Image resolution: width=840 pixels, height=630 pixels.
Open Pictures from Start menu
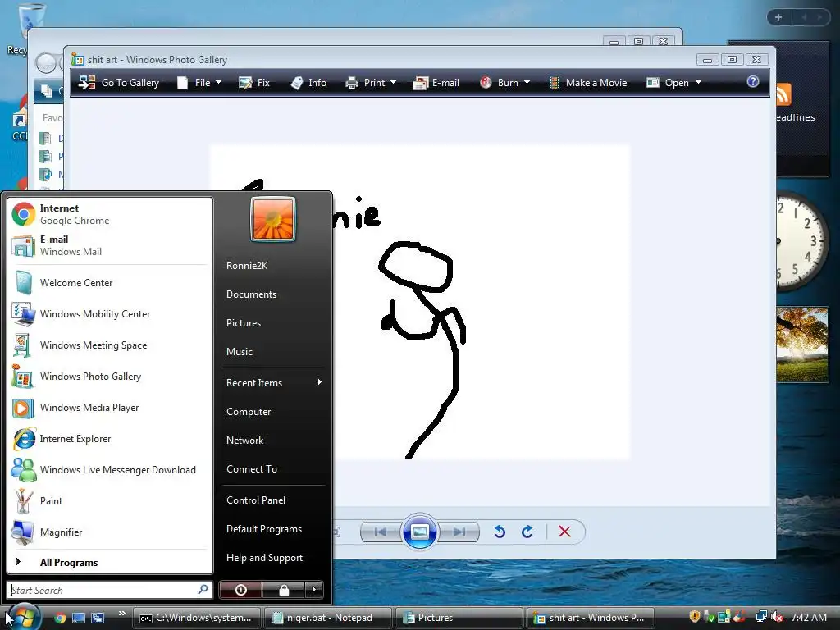[273, 323]
